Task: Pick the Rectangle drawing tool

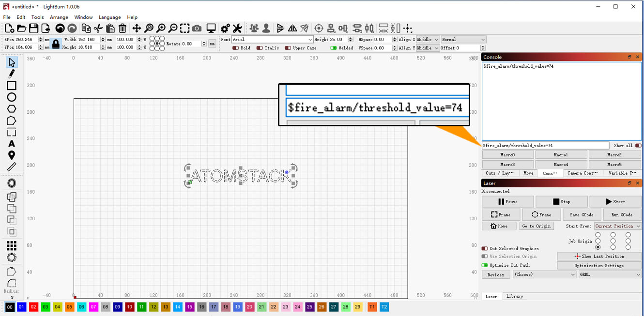Action: point(12,86)
